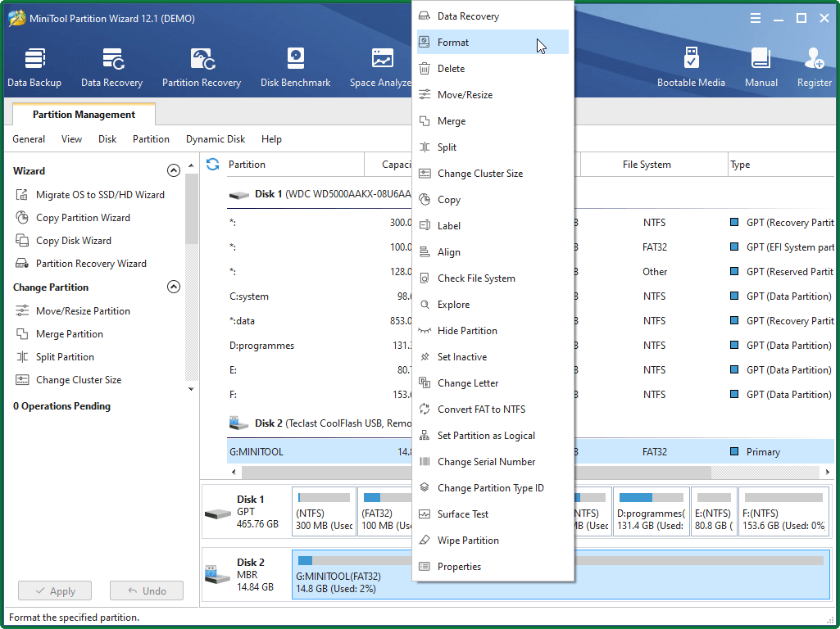Choose Convert FAT to NTFS
This screenshot has width=840, height=629.
tap(493, 410)
